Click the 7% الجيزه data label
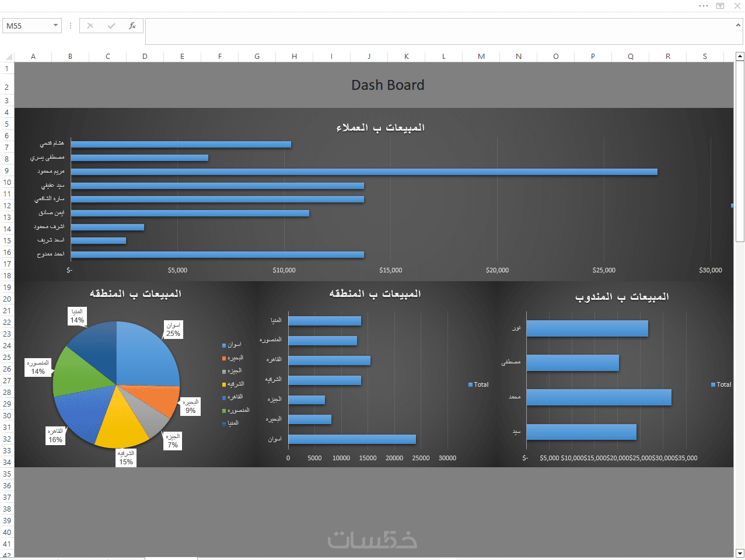745x560 pixels. pyautogui.click(x=173, y=440)
